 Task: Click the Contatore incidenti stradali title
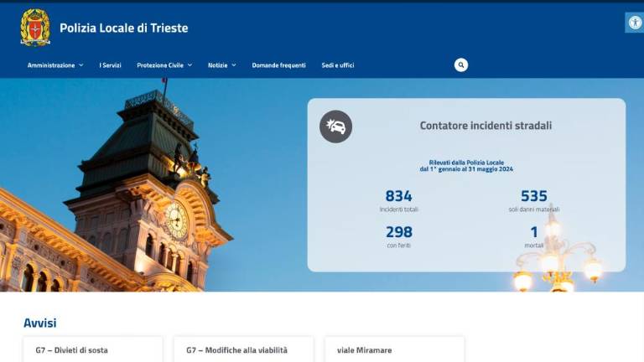click(x=486, y=126)
